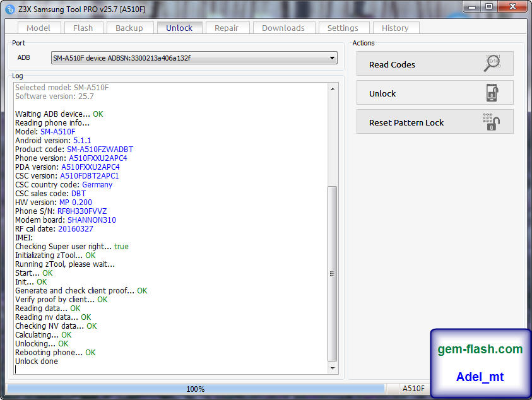Click the Reset Pattern Lock button label
The width and height of the screenshot is (532, 400).
coord(406,122)
